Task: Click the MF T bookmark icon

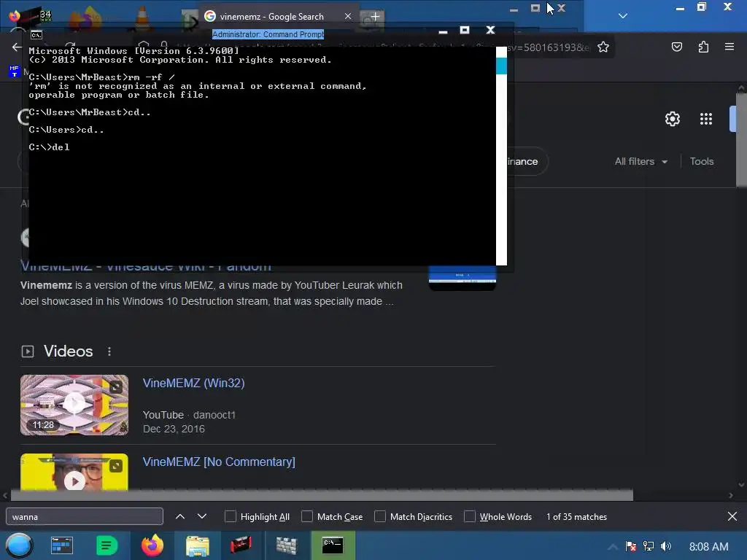Action: tap(14, 71)
